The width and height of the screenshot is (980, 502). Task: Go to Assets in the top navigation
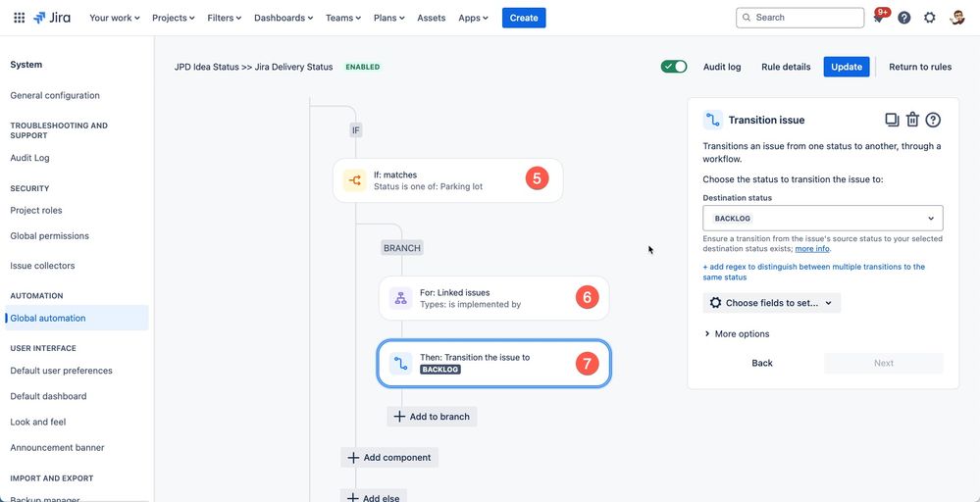[x=432, y=18]
